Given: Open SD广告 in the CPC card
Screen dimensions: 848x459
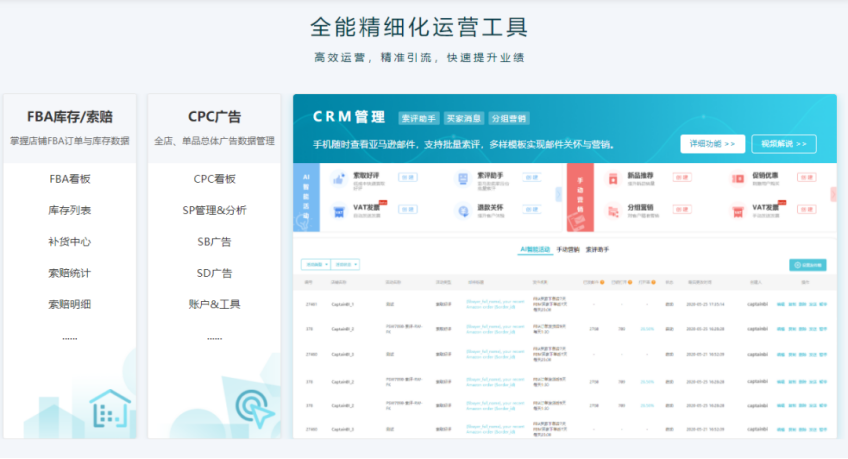Looking at the screenshot, I should pyautogui.click(x=214, y=273).
